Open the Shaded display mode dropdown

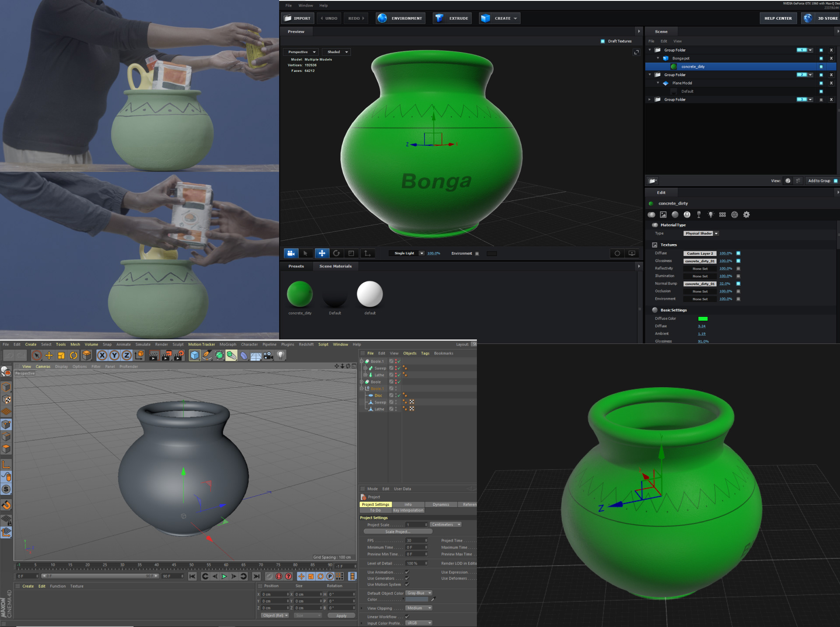[337, 52]
